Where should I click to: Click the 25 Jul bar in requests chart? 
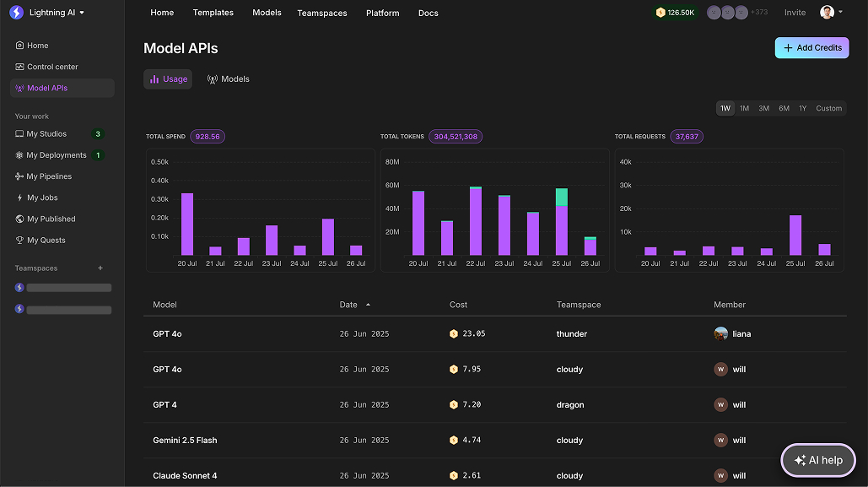pyautogui.click(x=795, y=235)
